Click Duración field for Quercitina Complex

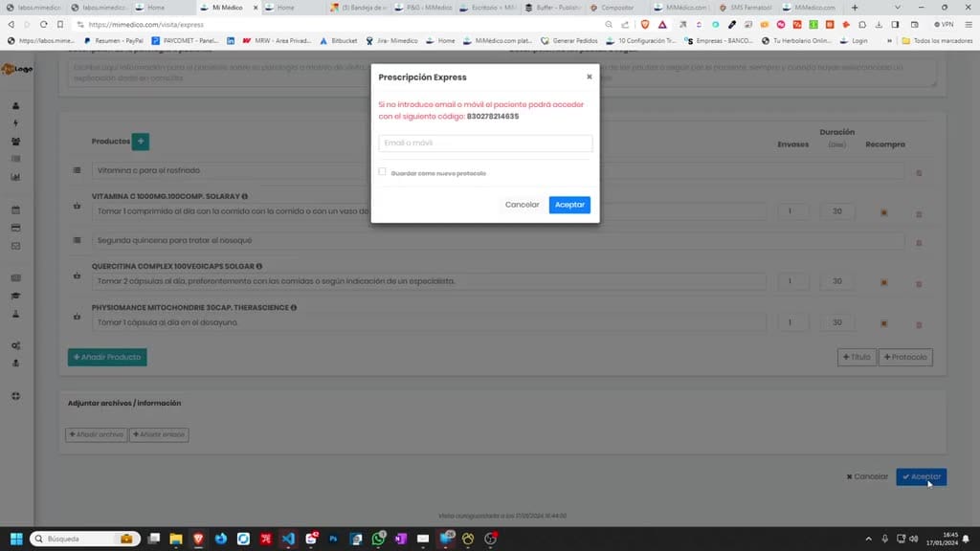tap(836, 281)
